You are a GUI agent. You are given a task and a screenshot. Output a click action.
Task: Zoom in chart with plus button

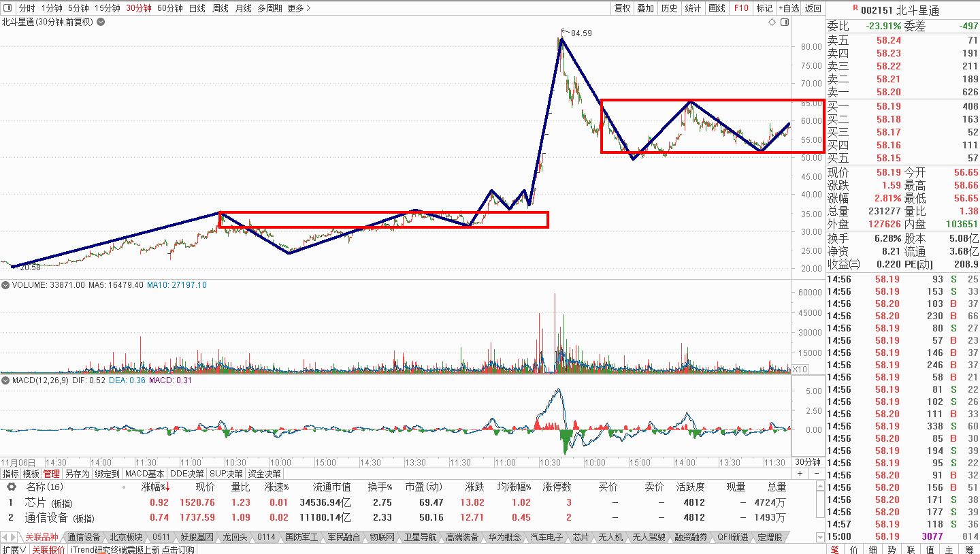click(800, 473)
